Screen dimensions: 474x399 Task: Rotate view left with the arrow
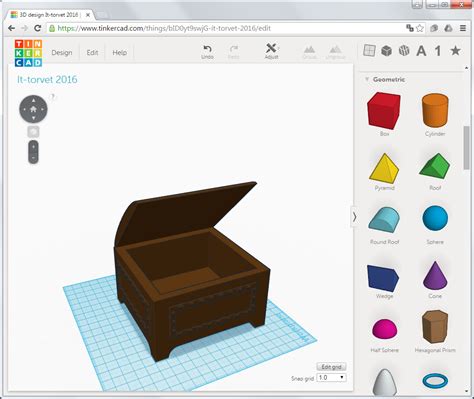click(x=24, y=109)
